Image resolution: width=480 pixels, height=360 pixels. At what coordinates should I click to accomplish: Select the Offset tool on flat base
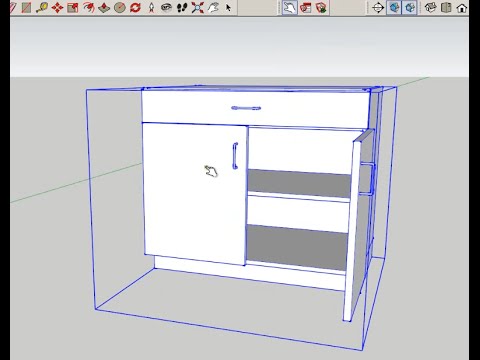coord(104,7)
